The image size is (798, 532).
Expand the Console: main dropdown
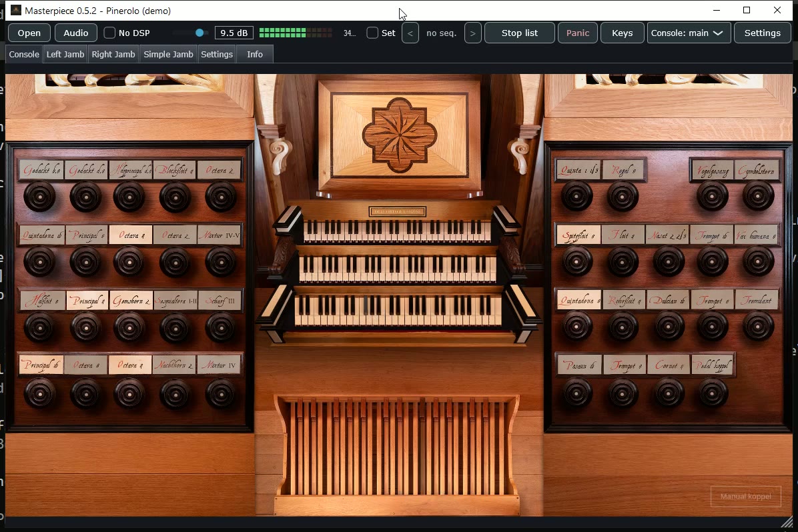[x=689, y=33]
